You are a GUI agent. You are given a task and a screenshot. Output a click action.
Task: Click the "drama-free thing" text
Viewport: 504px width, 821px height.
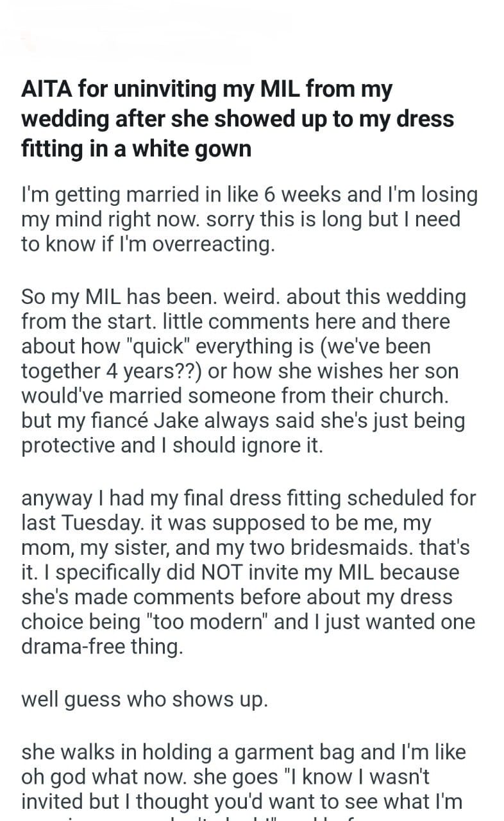(101, 647)
